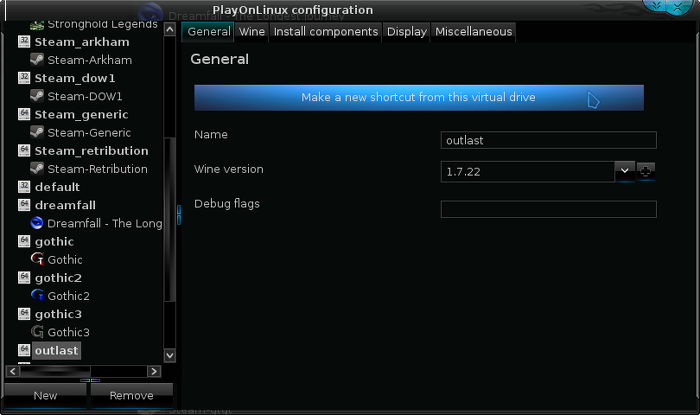Click the Dreamfall blue globe icon
This screenshot has height=415, width=700.
[x=37, y=223]
